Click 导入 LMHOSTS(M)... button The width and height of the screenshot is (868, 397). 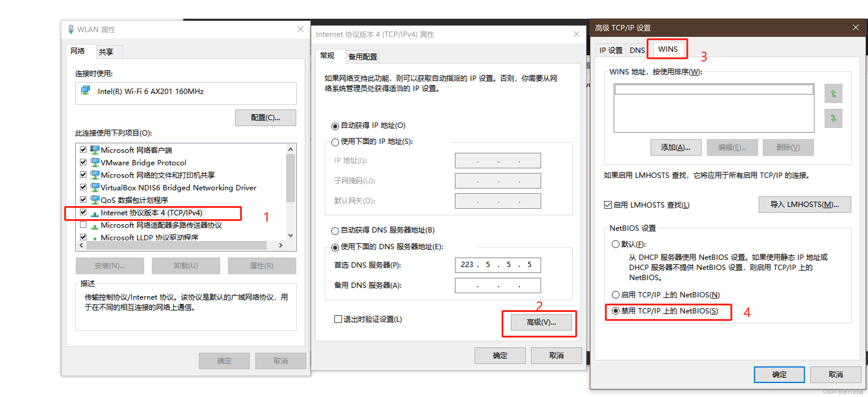tap(804, 204)
